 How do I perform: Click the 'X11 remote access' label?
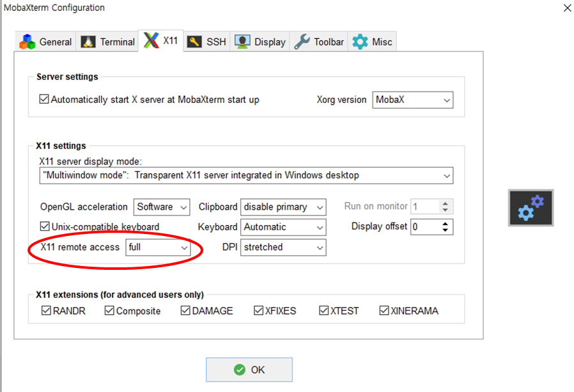80,247
